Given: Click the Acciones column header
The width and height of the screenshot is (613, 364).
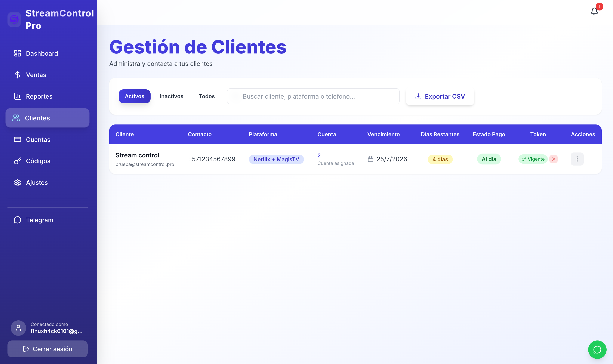Looking at the screenshot, I should 583,135.
